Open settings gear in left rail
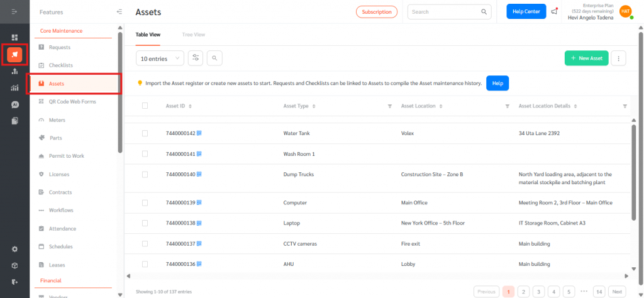 [14, 249]
